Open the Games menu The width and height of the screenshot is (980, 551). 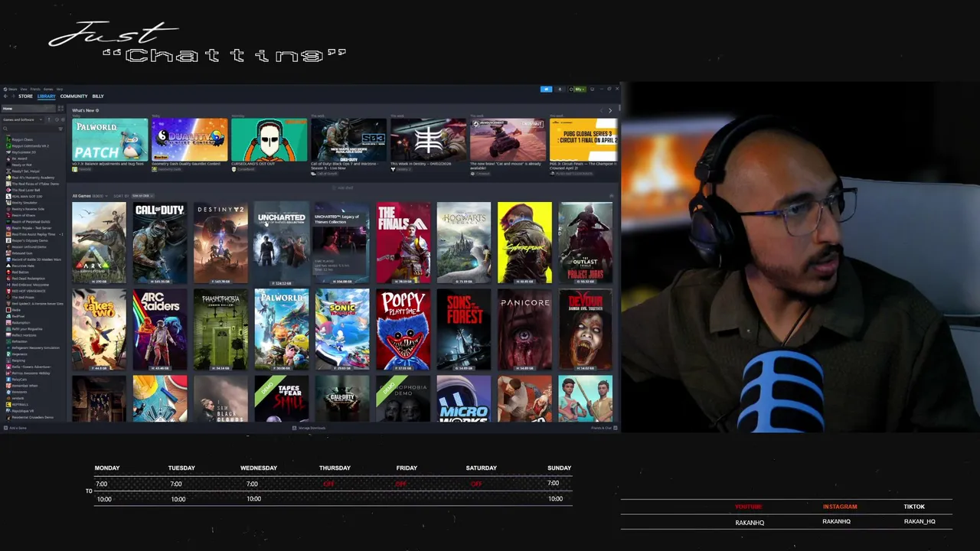pos(48,90)
